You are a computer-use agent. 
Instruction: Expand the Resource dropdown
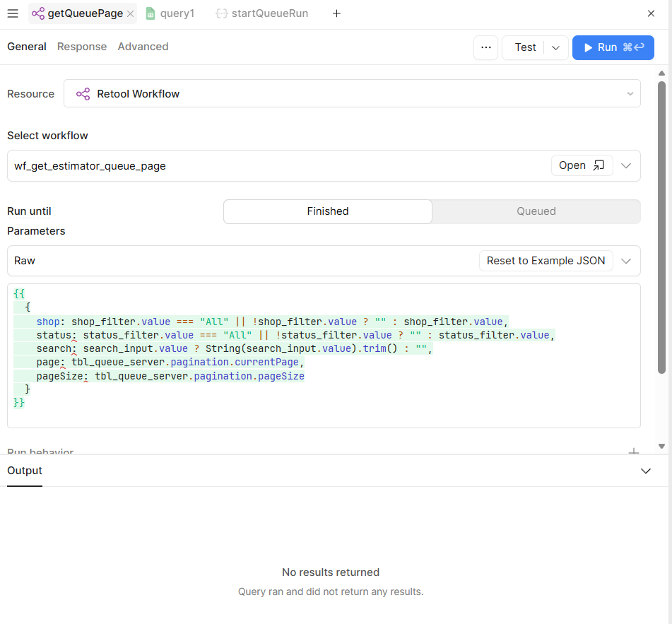[630, 94]
